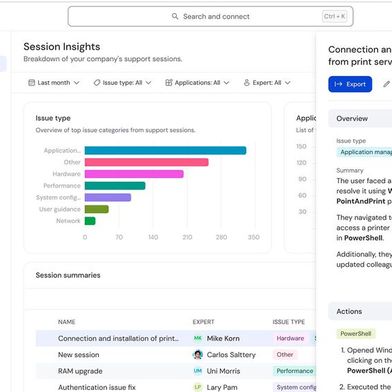Screen dimensions: 392x392
Task: Click the Other issue type tag
Action: pos(285,355)
